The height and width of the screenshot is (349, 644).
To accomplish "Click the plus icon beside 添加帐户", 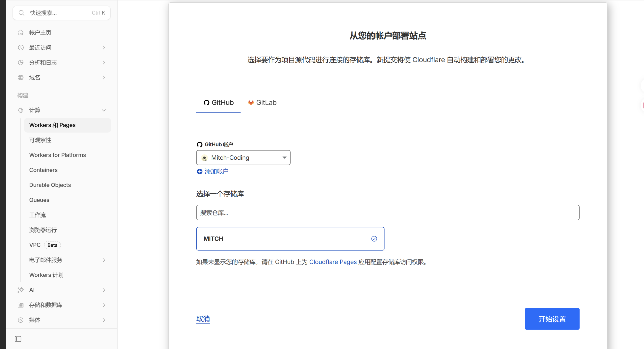I will pos(200,171).
